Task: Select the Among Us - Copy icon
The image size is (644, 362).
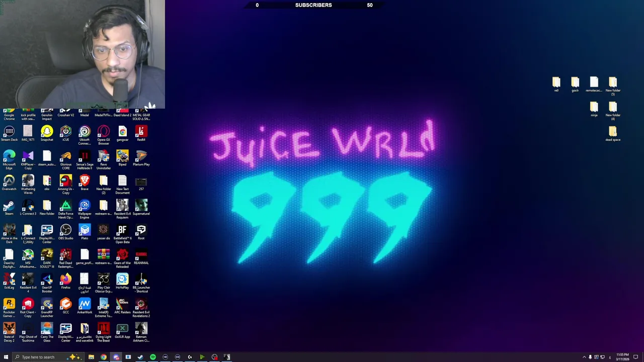Action: point(66,185)
